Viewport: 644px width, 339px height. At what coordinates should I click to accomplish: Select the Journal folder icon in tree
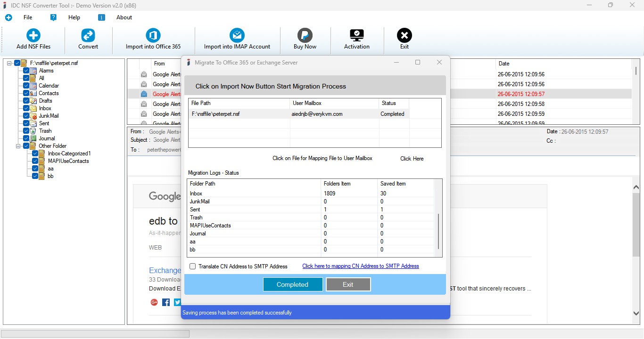33,138
